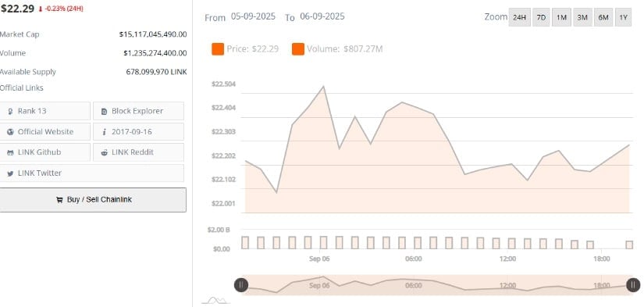Grab the right navigator range handle
Viewport: 644px width, 307px height.
point(633,285)
